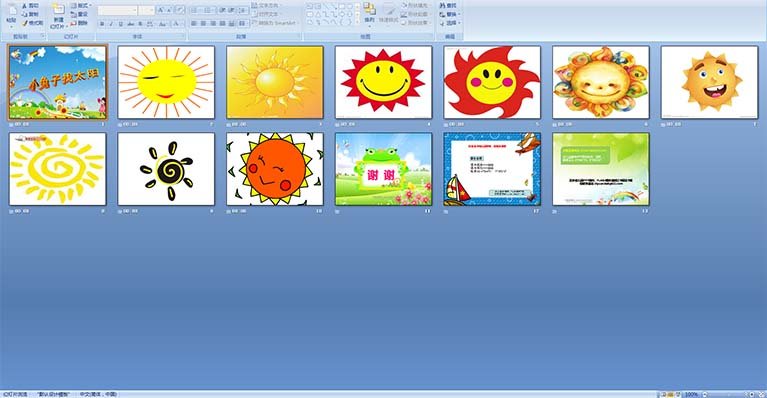Select slide 3 golden sun on orange background
The height and width of the screenshot is (398, 767).
[x=275, y=82]
